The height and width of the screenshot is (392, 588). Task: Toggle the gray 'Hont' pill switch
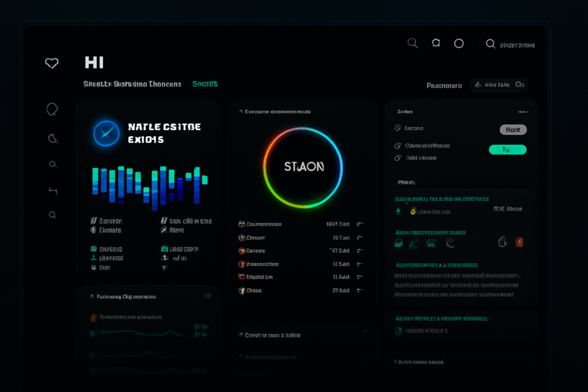coord(513,130)
